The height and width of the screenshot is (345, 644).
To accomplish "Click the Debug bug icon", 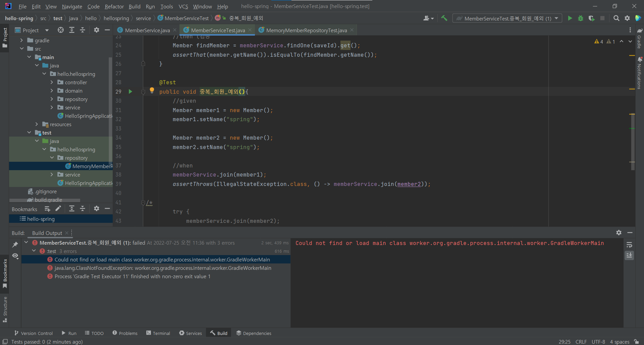I will pos(581,18).
